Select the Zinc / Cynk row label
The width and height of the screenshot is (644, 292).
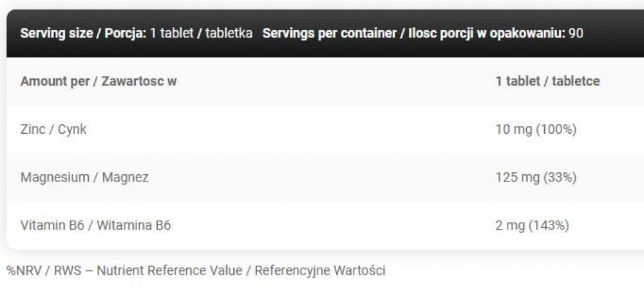[53, 129]
